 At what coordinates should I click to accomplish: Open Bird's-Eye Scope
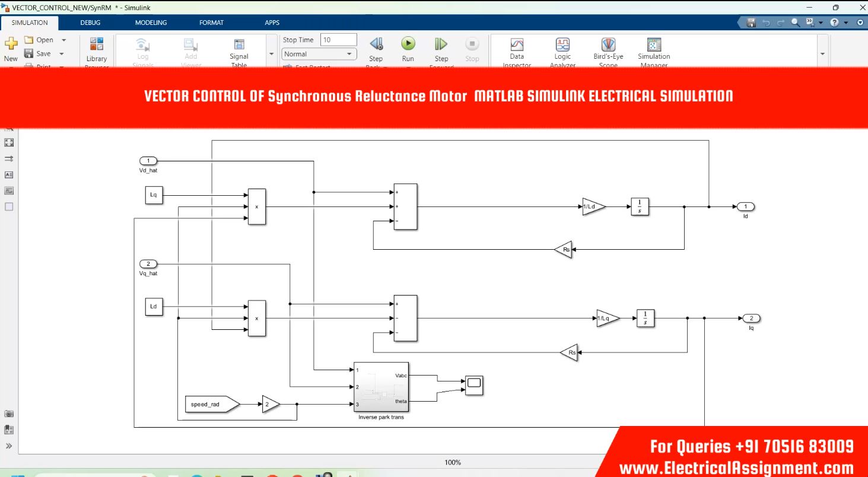click(608, 44)
